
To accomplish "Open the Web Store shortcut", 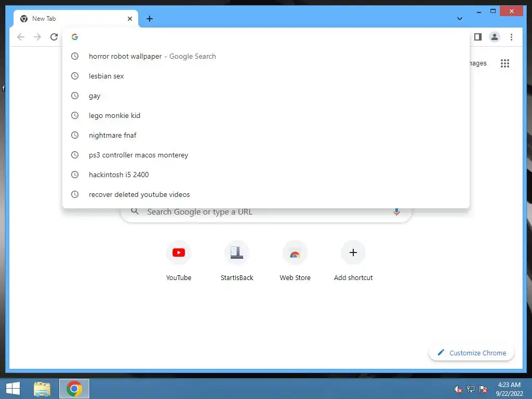I will coord(295,261).
